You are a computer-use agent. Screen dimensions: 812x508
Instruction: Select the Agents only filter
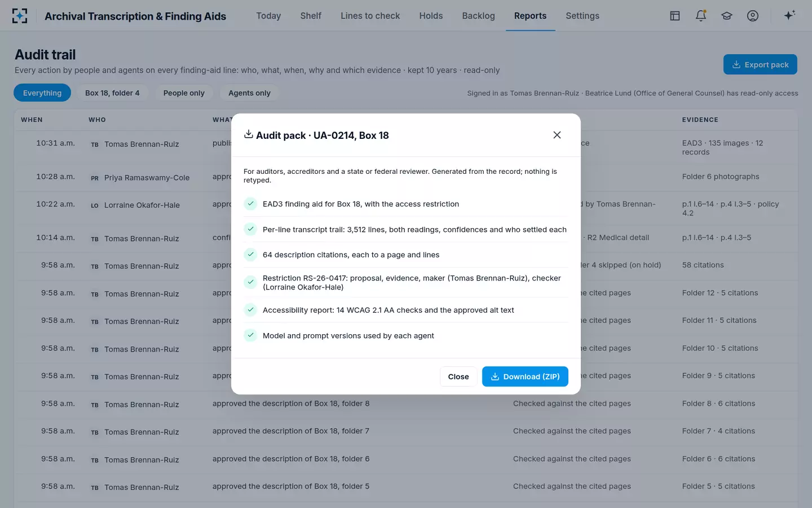[x=249, y=93]
